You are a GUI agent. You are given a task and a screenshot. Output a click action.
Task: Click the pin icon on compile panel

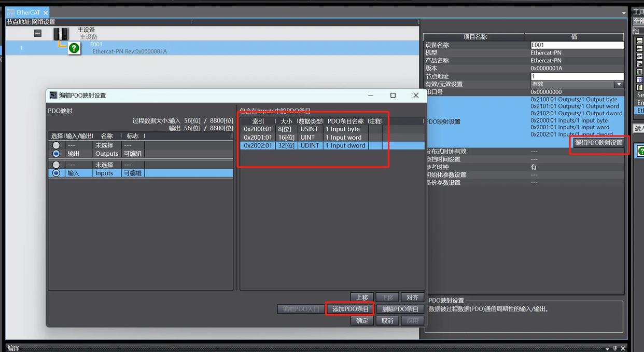pos(615,348)
